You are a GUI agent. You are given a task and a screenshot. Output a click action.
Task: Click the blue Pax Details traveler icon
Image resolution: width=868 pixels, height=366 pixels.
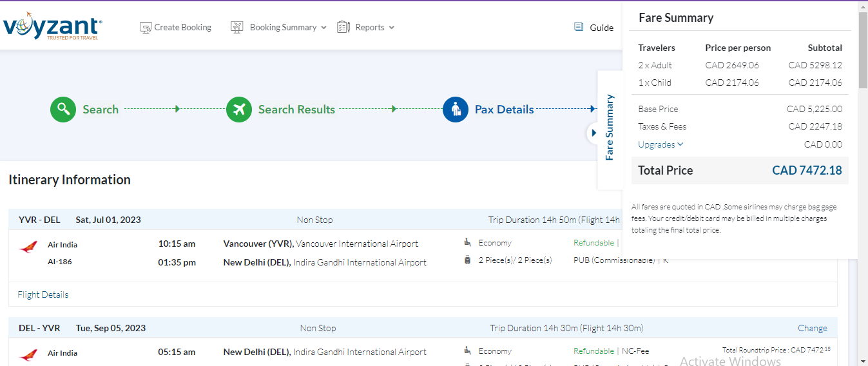coord(456,110)
